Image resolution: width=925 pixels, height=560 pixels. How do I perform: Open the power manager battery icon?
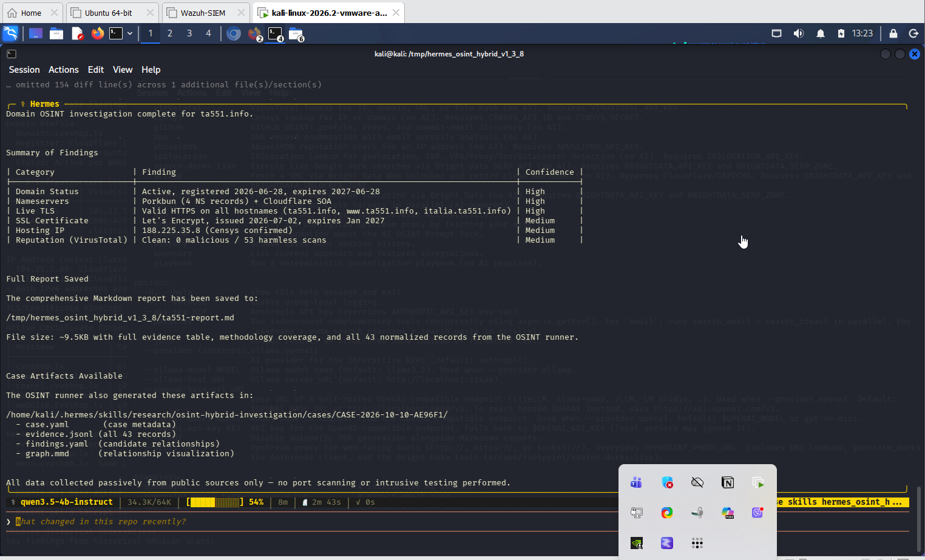841,33
